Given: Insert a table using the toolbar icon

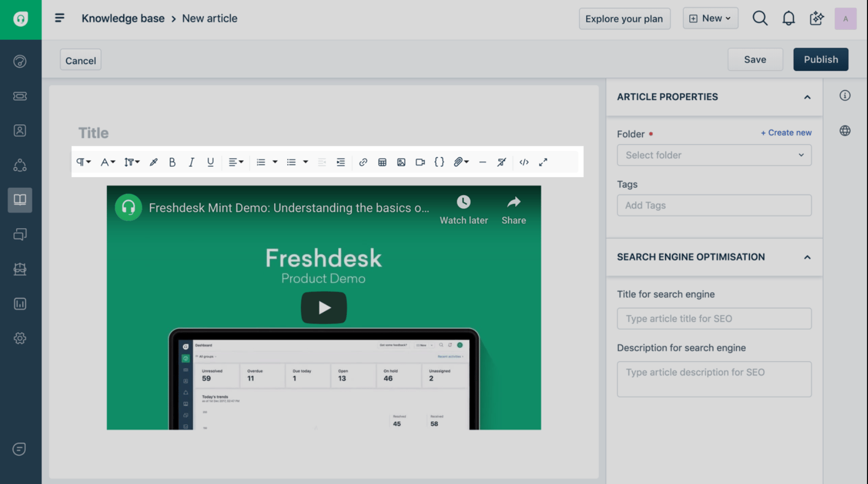Looking at the screenshot, I should (382, 162).
